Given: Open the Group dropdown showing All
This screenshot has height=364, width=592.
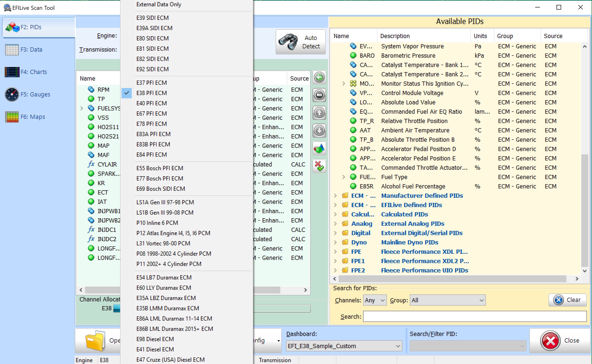Looking at the screenshot, I should coord(447,300).
